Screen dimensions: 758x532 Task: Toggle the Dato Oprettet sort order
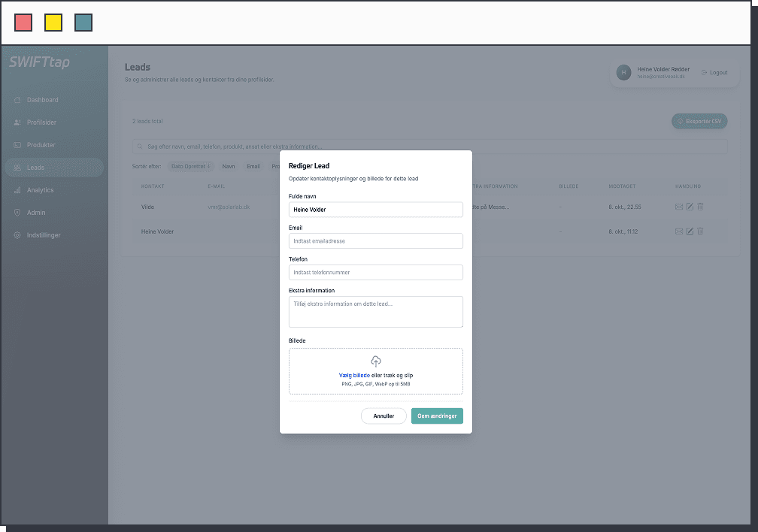[191, 166]
